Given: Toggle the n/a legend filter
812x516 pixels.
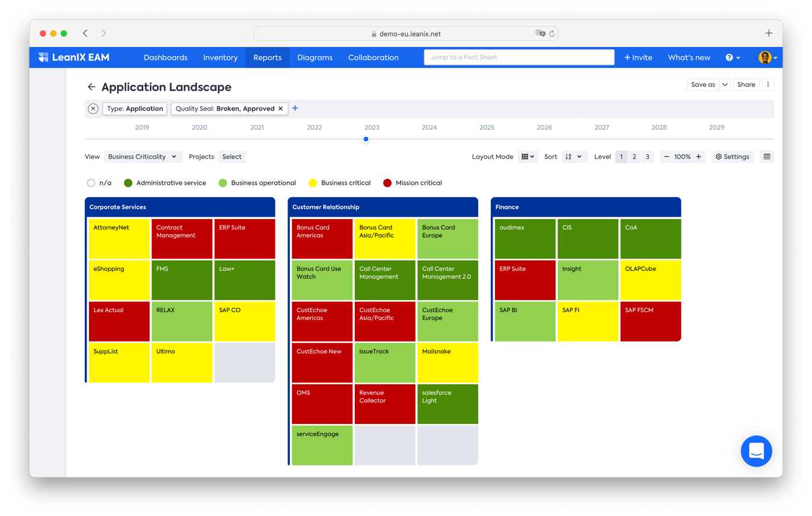Looking at the screenshot, I should click(91, 183).
